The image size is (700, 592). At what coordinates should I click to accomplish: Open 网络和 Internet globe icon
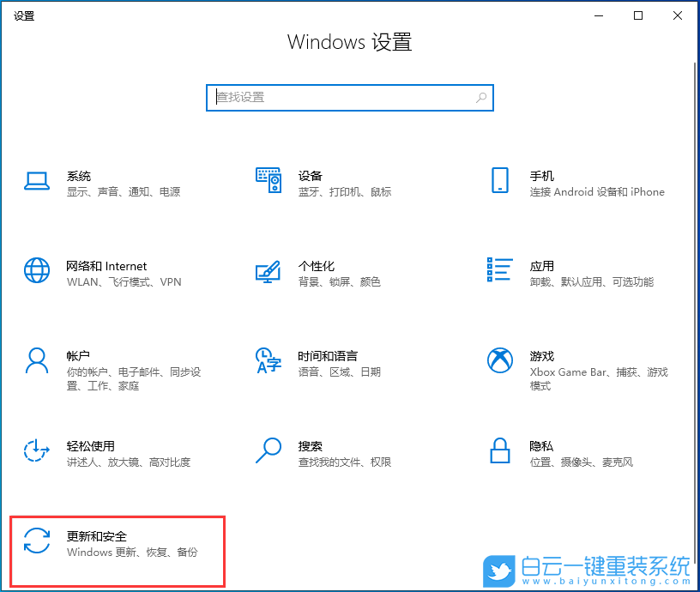(x=37, y=270)
